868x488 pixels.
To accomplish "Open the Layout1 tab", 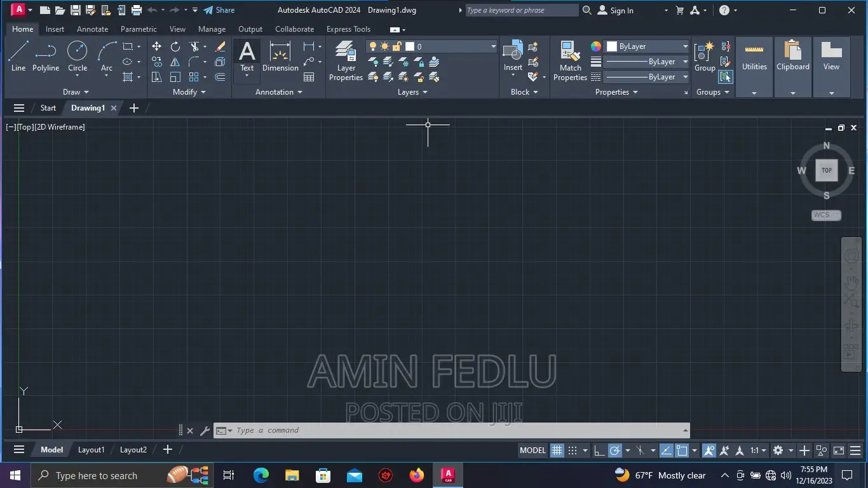I will click(91, 449).
